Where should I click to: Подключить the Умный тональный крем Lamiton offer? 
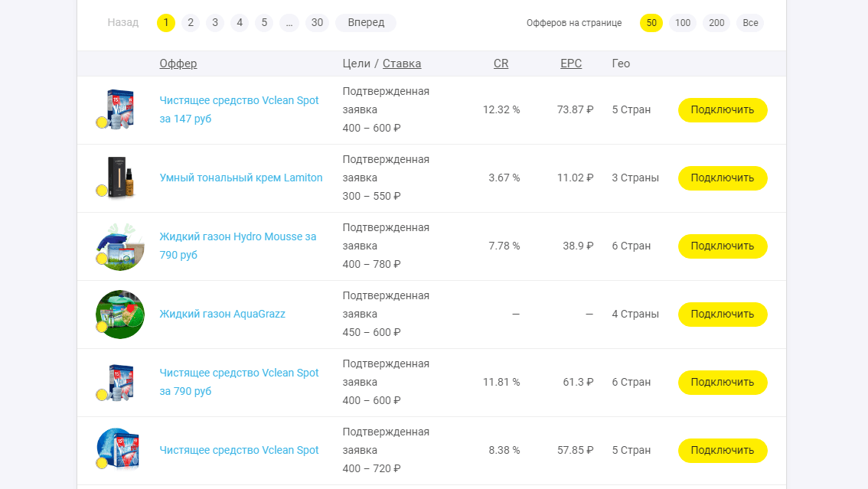722,178
